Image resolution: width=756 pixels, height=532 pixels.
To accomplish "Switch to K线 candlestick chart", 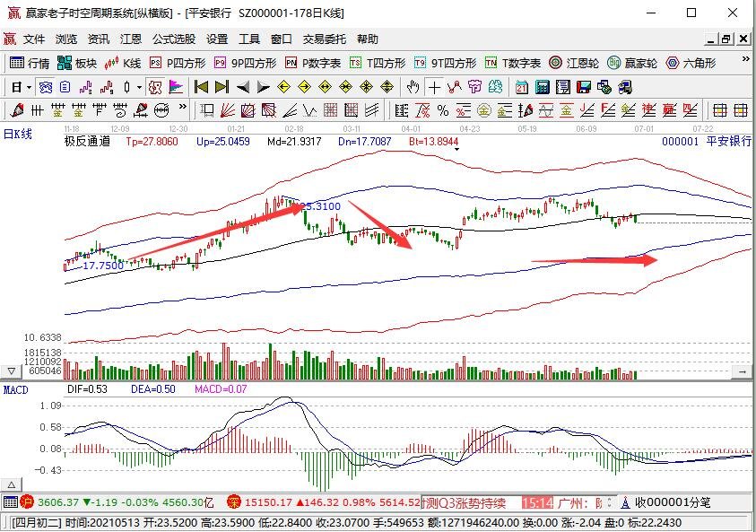I will coord(123,63).
